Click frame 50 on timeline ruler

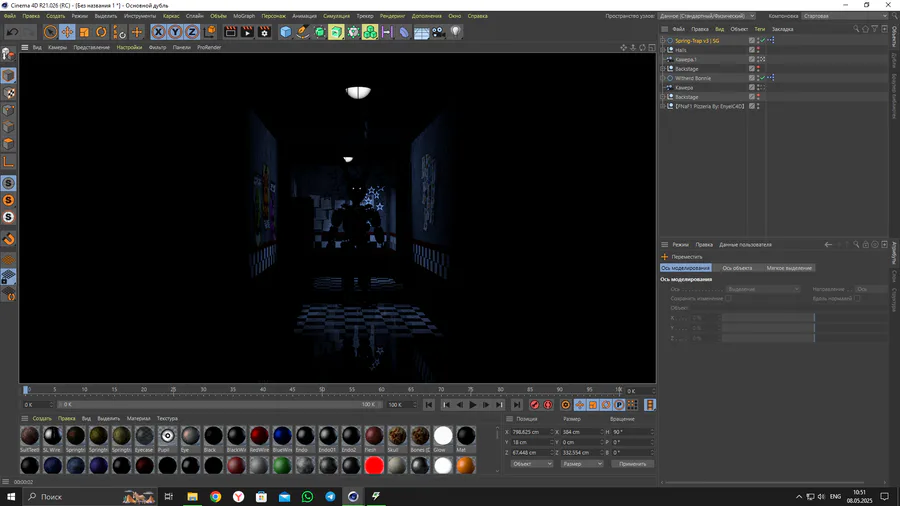click(322, 390)
